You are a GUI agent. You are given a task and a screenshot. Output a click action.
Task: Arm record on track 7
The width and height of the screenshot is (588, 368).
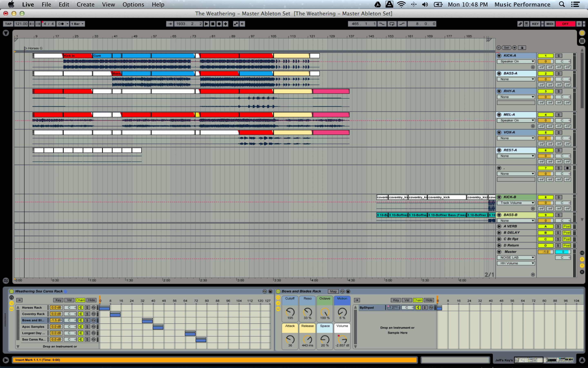pos(567,168)
